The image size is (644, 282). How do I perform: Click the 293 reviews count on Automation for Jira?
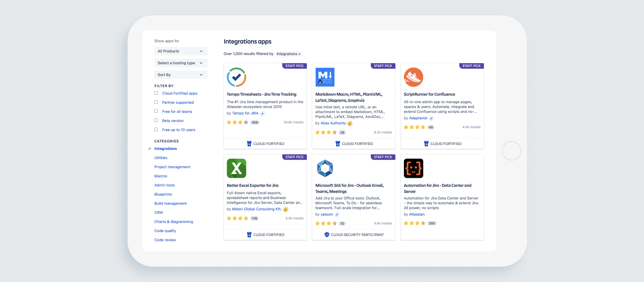[x=432, y=223]
